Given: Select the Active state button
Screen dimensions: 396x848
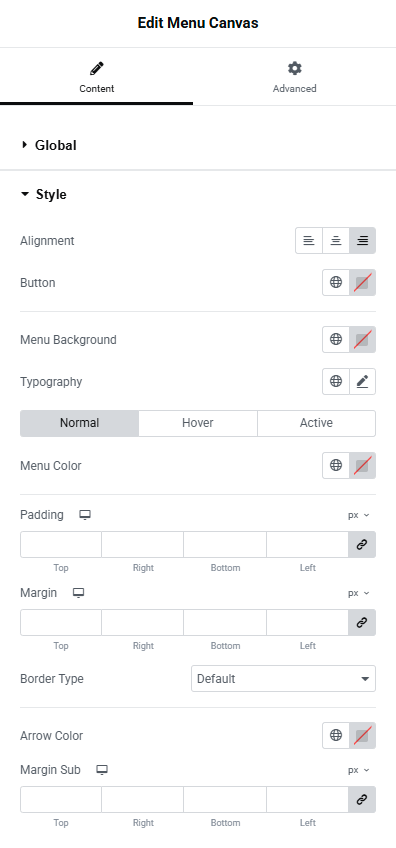Looking at the screenshot, I should coord(316,423).
